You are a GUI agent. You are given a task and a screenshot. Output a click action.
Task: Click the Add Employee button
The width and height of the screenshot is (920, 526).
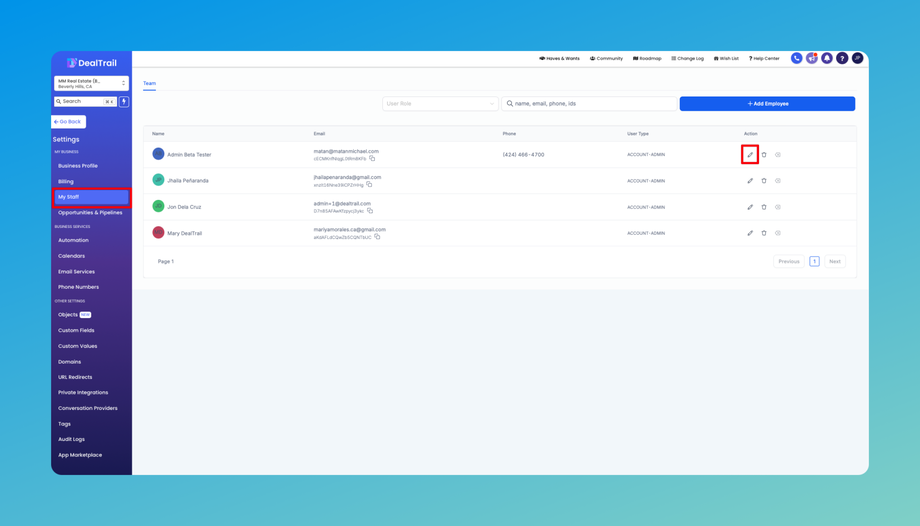(767, 104)
